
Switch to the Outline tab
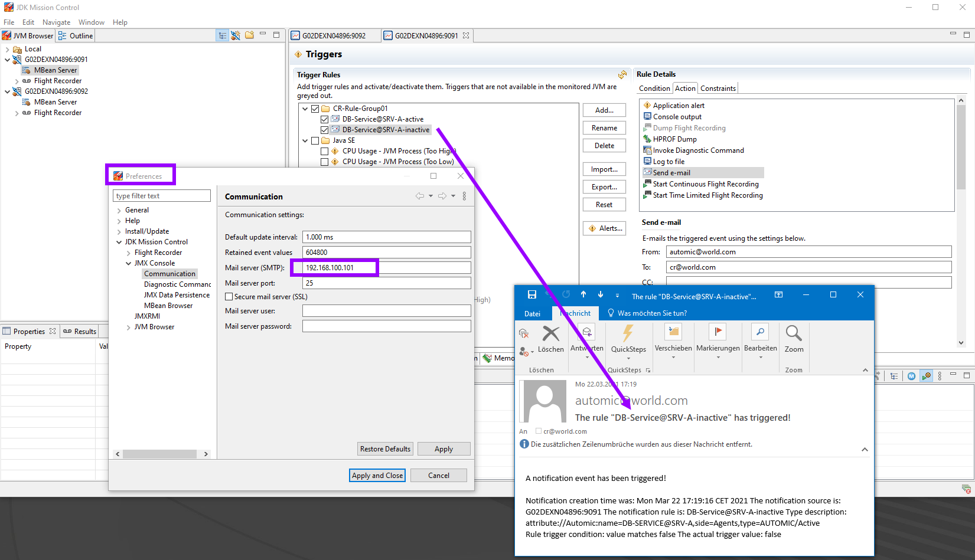pyautogui.click(x=76, y=35)
